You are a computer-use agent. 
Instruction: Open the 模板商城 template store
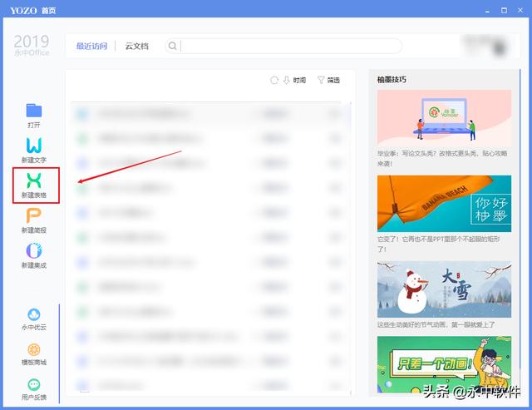click(34, 350)
